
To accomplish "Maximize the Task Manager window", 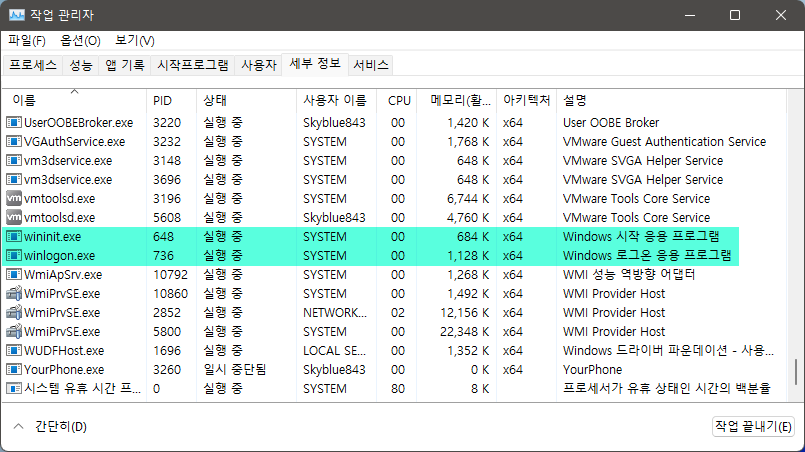I will [x=735, y=15].
